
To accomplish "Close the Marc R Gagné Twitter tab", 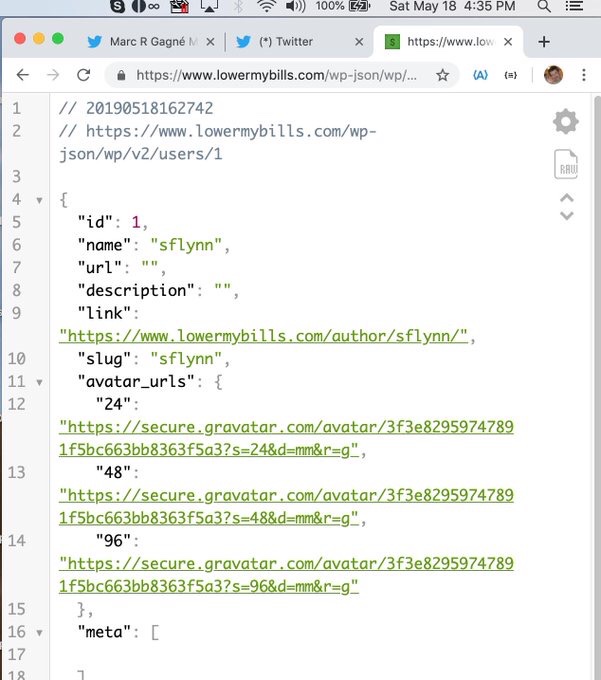I will 210,42.
